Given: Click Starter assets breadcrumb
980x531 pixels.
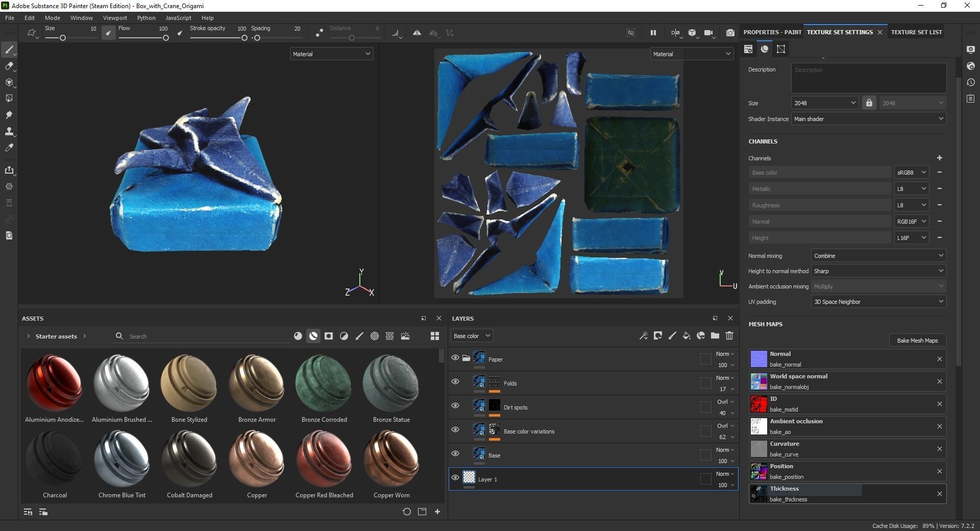Looking at the screenshot, I should (x=56, y=336).
